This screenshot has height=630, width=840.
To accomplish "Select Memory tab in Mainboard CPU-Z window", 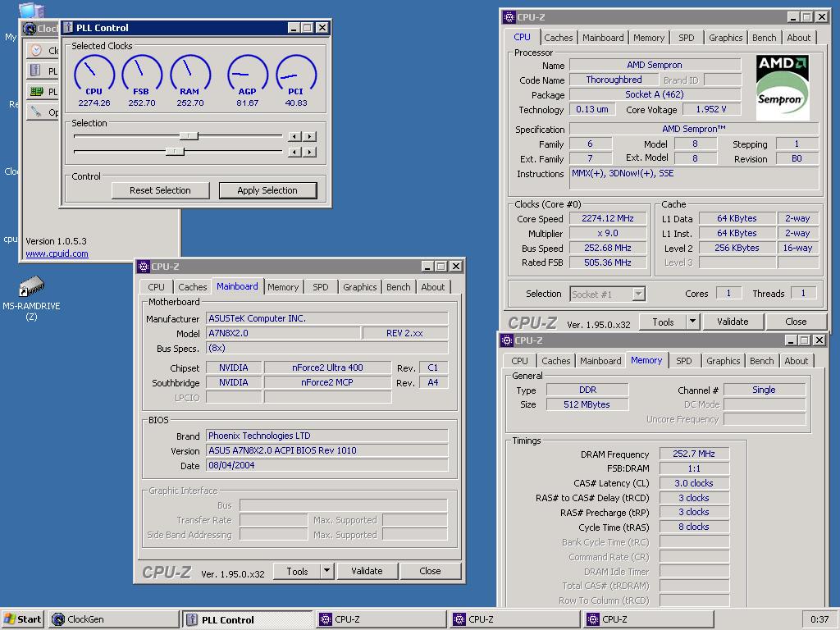I will point(283,287).
